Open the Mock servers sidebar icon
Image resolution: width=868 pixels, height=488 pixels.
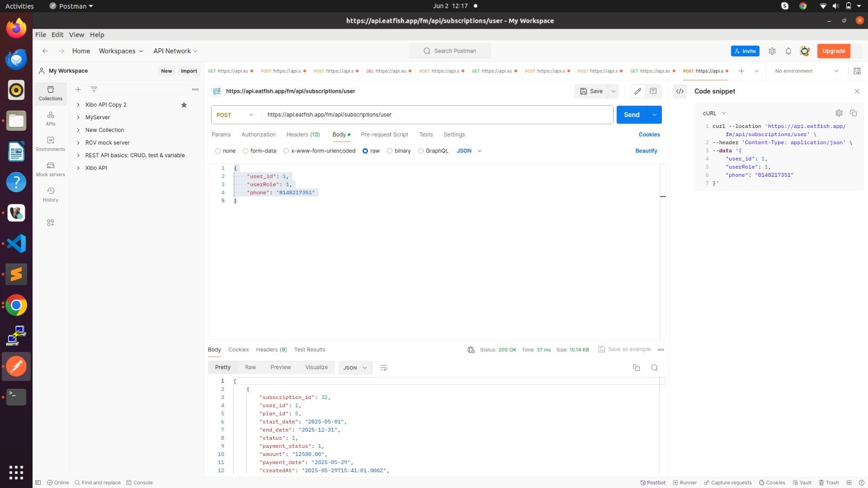point(50,169)
